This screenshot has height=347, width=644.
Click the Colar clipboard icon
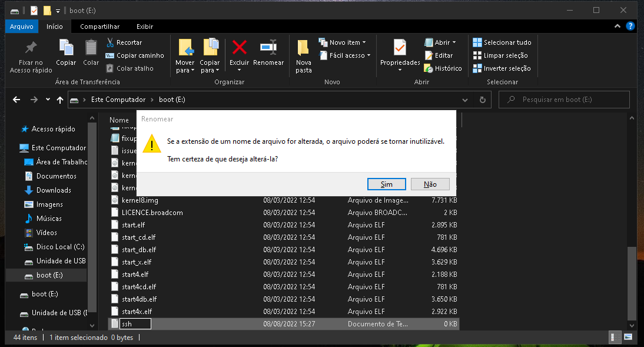coord(91,48)
